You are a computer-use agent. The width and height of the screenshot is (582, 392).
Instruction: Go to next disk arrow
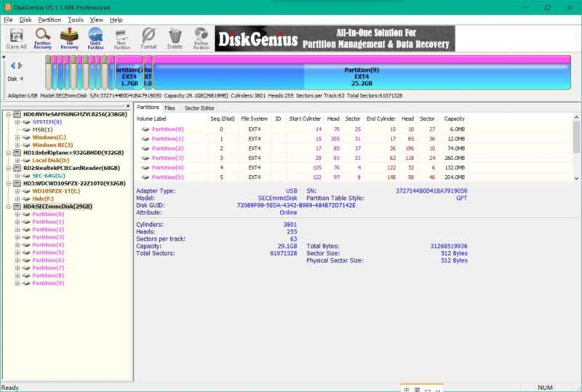[x=20, y=66]
